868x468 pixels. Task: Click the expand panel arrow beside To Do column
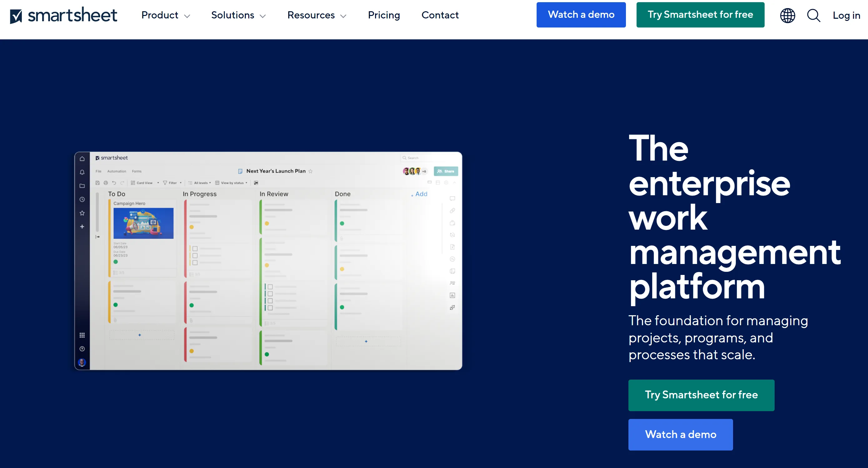pos(97,237)
